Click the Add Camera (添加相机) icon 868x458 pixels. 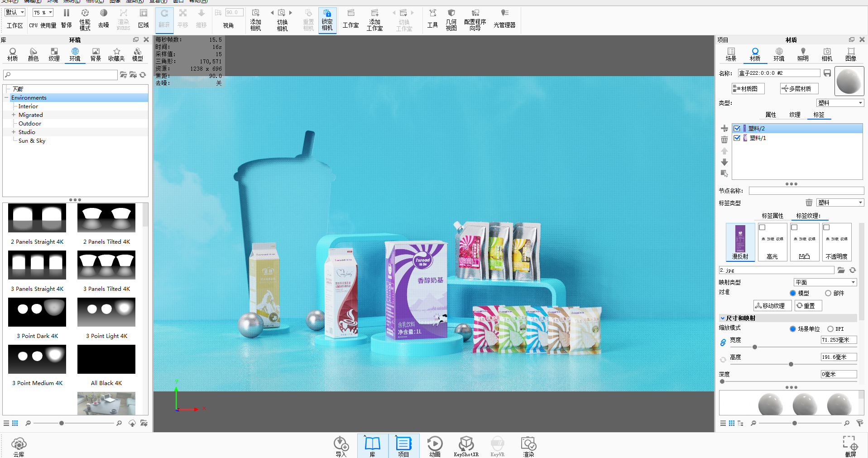(255, 20)
